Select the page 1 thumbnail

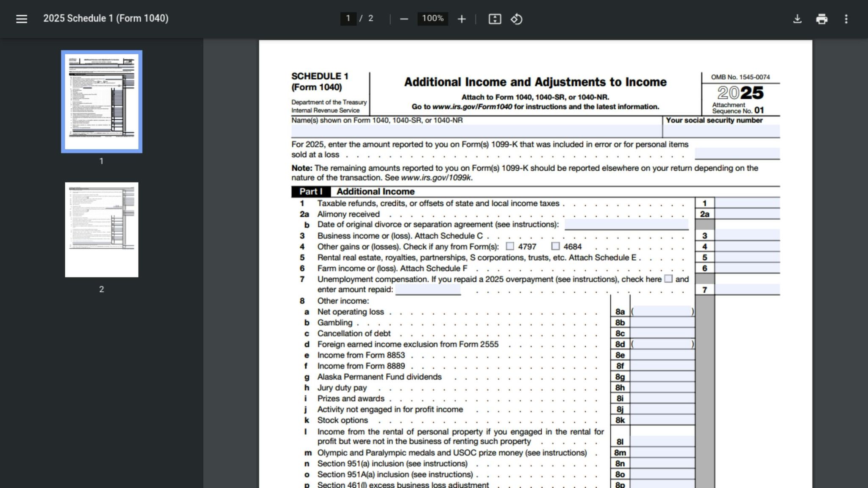click(x=102, y=101)
